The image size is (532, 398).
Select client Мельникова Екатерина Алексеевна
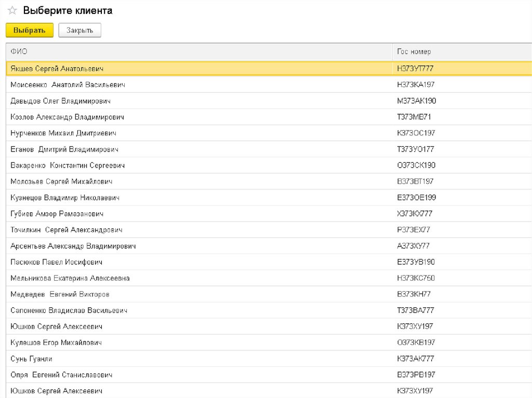[x=70, y=278]
